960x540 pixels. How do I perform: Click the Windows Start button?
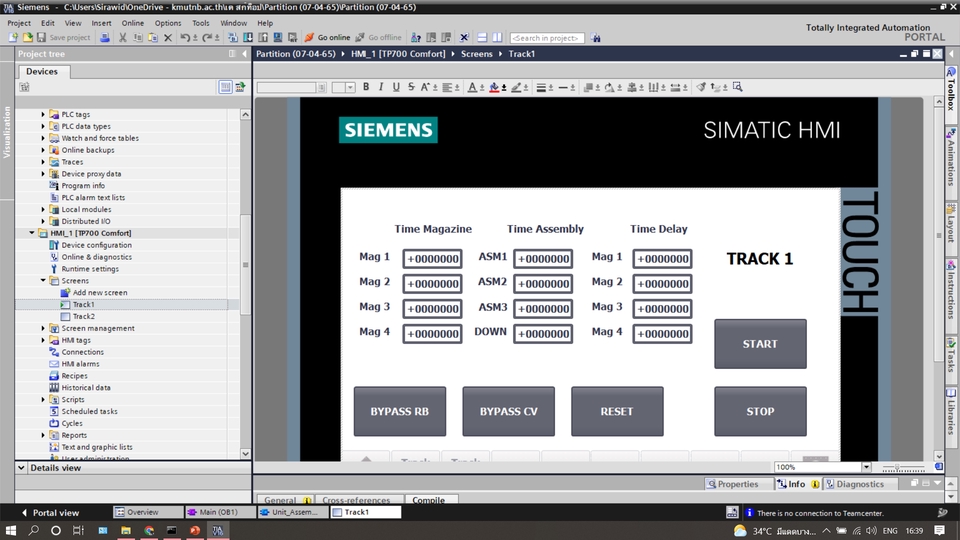pyautogui.click(x=10, y=530)
